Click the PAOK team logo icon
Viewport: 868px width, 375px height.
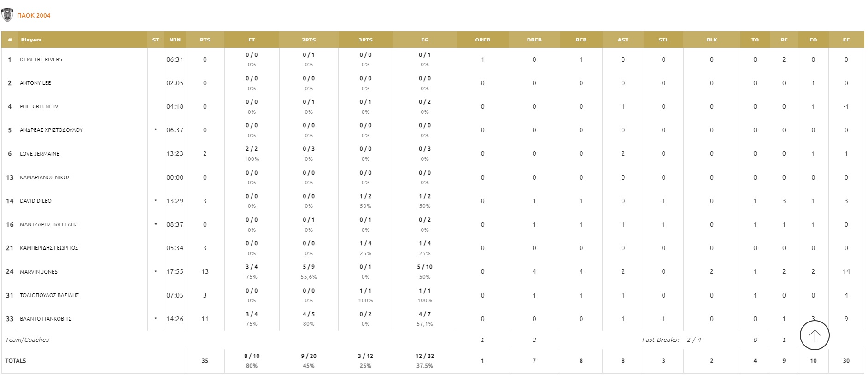point(7,15)
